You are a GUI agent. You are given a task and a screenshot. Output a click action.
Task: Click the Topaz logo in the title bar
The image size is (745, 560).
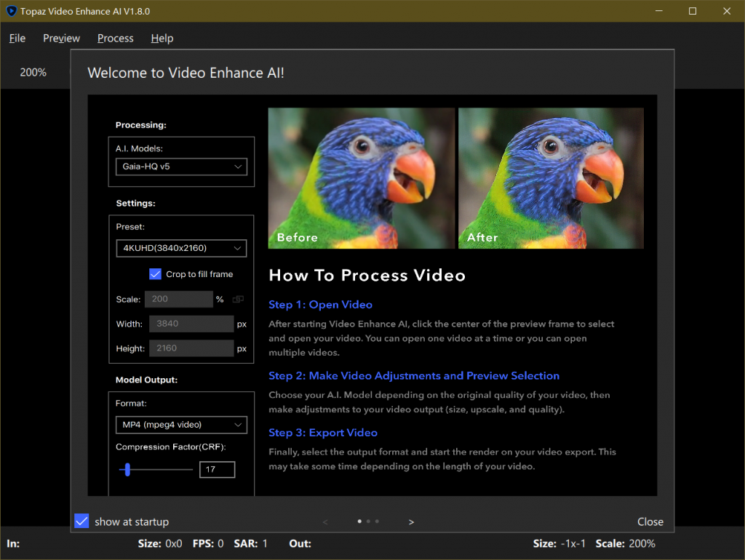[x=11, y=12]
